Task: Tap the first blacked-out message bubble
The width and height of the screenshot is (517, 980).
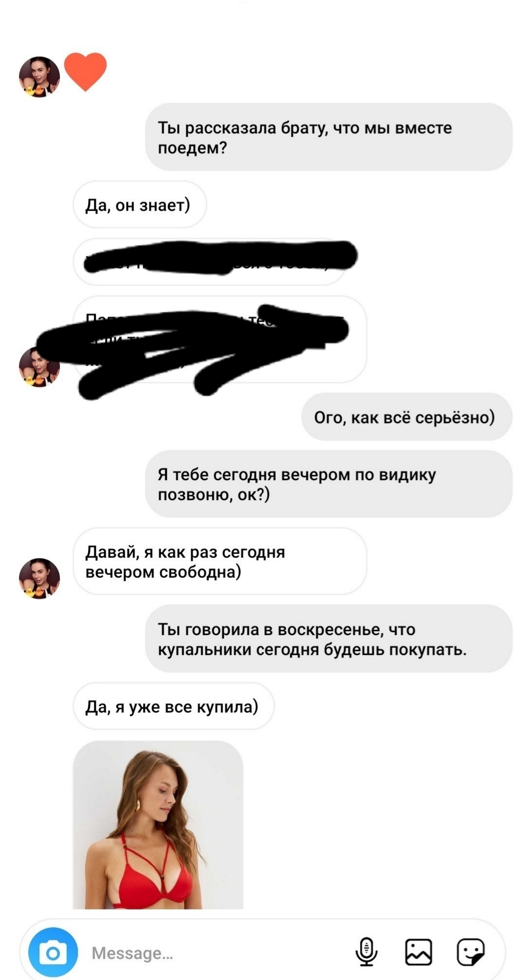Action: tap(209, 262)
